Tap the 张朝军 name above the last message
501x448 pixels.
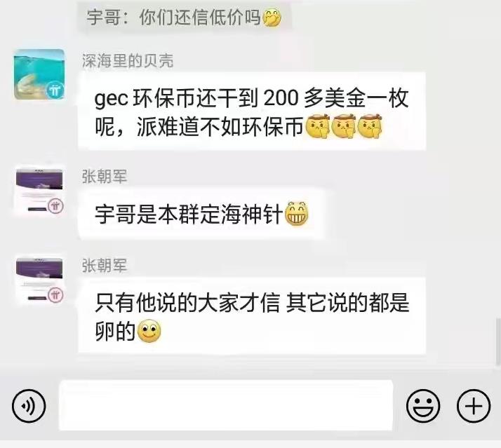coord(105,265)
